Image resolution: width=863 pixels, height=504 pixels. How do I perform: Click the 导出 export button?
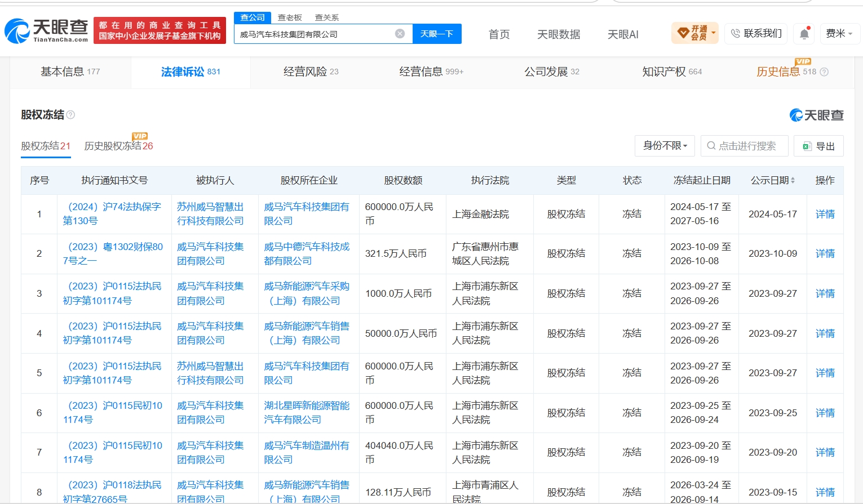[818, 146]
